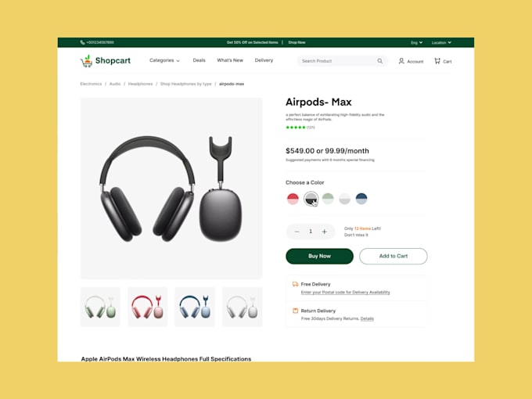This screenshot has width=532, height=399.
Task: Open the shopping cart icon
Action: point(437,61)
